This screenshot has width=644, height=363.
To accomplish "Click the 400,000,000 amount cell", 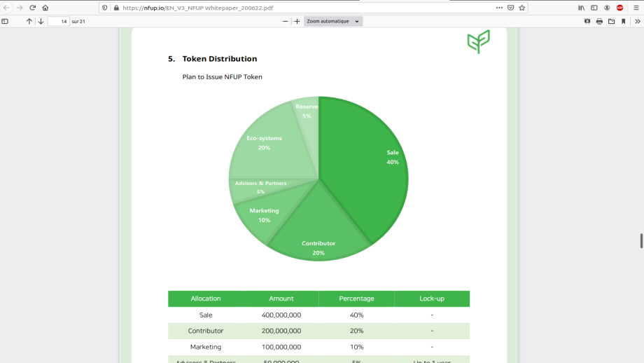I will (x=281, y=315).
